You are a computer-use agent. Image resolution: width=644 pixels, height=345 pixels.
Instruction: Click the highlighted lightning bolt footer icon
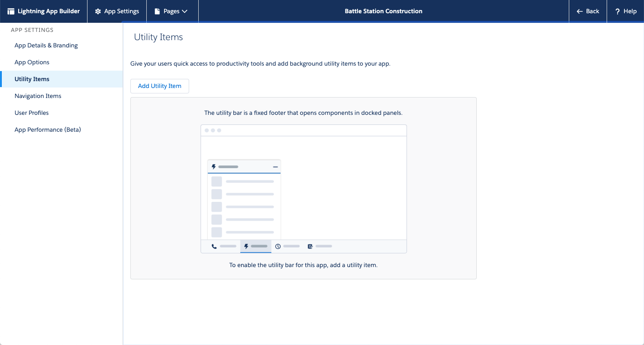point(247,247)
